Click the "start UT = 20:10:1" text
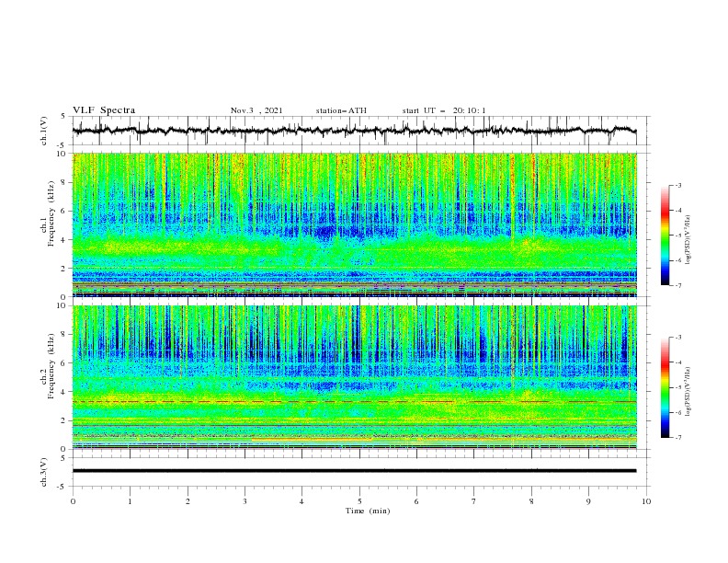This screenshot has width=728, height=563. pyautogui.click(x=444, y=110)
